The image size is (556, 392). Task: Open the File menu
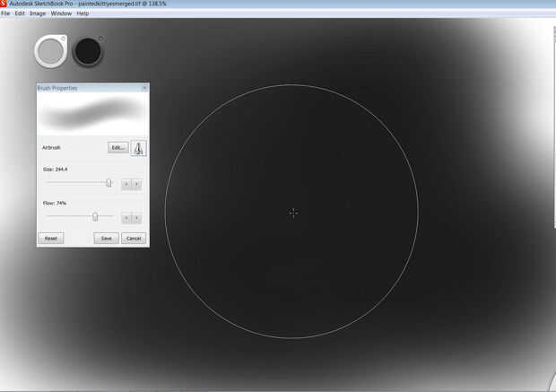click(x=5, y=13)
